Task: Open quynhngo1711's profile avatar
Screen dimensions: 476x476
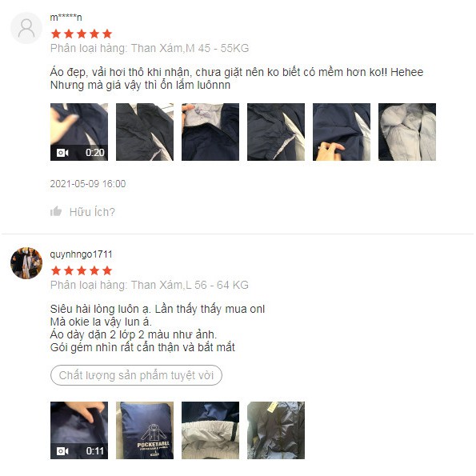Action: click(x=26, y=263)
